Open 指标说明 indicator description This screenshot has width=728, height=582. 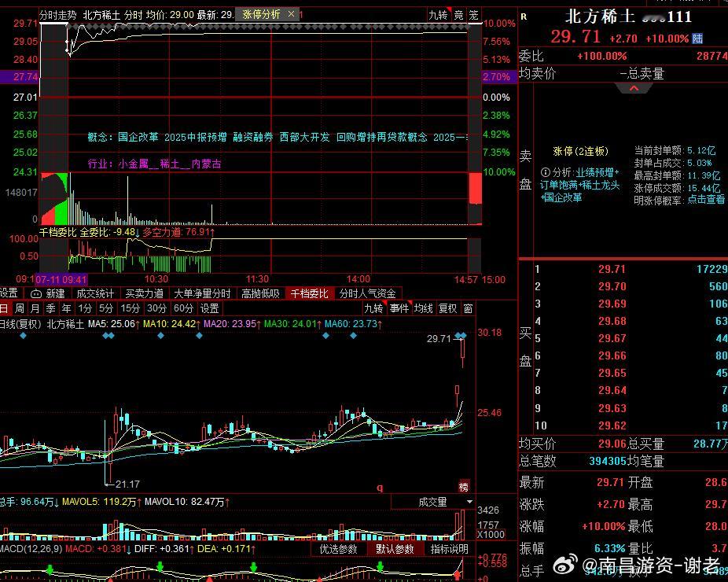point(449,549)
